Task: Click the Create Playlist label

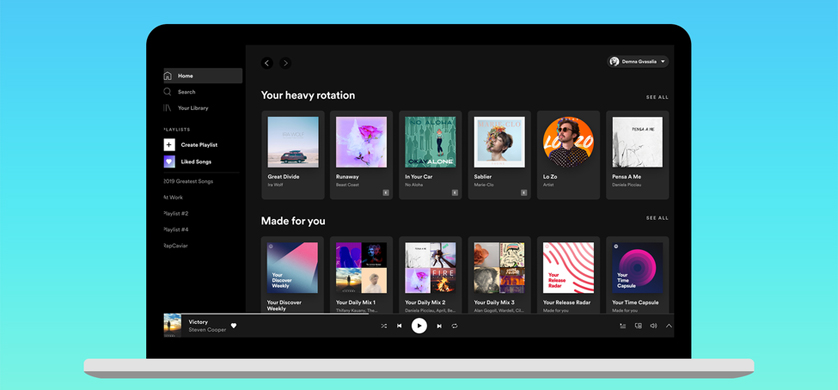Action: 199,145
